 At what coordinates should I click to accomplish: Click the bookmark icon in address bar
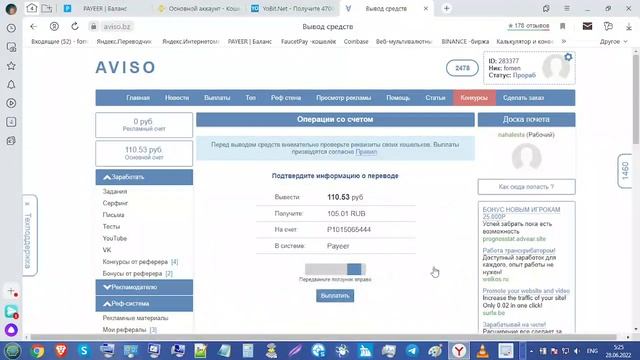point(562,26)
